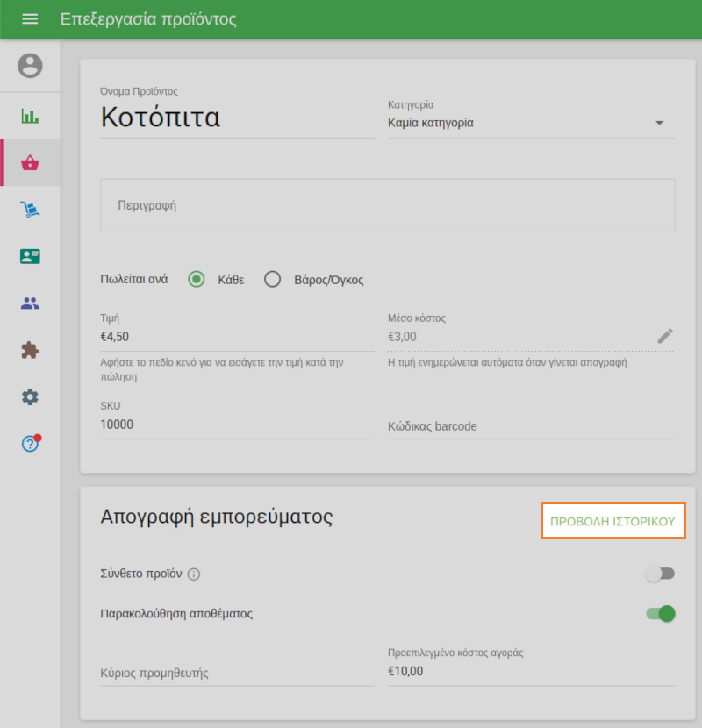Select the Βάρος/Όγκος radio option
702x728 pixels.
click(x=273, y=280)
